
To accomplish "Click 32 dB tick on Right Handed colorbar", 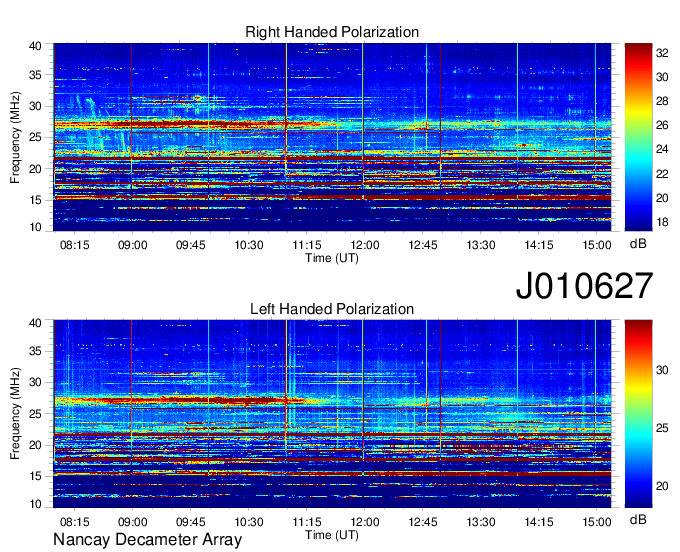I will [662, 53].
